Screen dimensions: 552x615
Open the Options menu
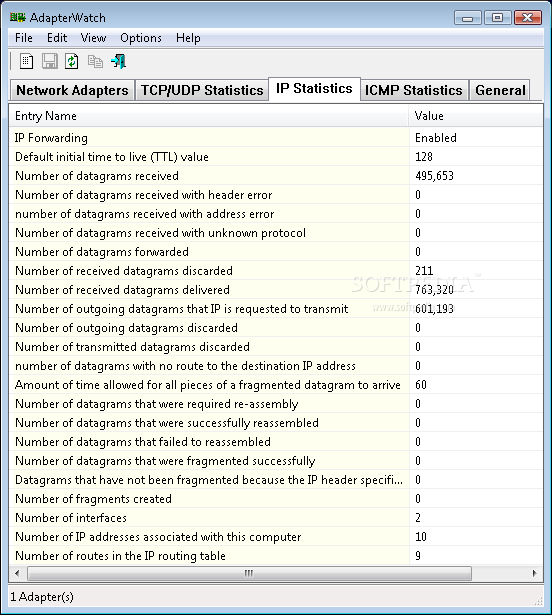pos(141,38)
